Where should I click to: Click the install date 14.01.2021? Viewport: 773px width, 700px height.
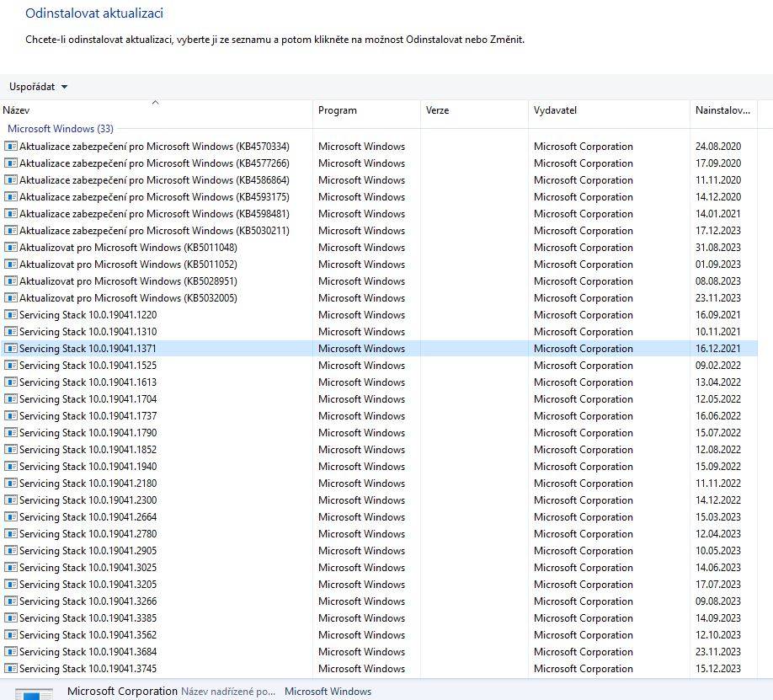pyautogui.click(x=717, y=214)
